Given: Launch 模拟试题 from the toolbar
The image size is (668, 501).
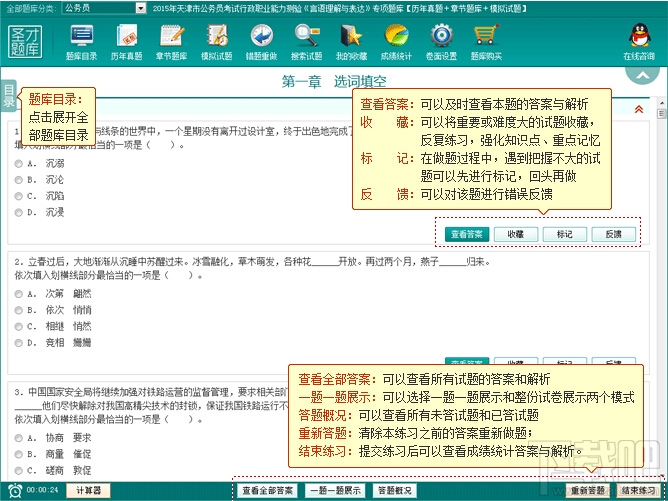Looking at the screenshot, I should 216,42.
